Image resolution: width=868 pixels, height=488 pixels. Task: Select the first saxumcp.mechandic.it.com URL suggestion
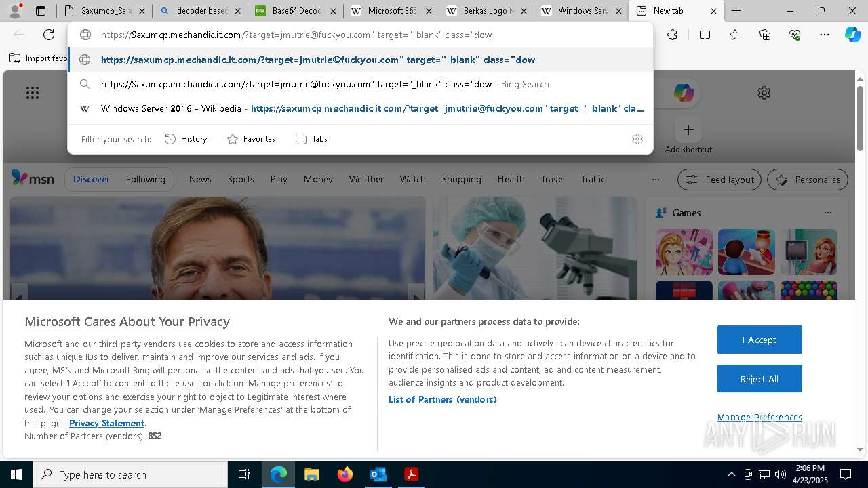(x=360, y=60)
